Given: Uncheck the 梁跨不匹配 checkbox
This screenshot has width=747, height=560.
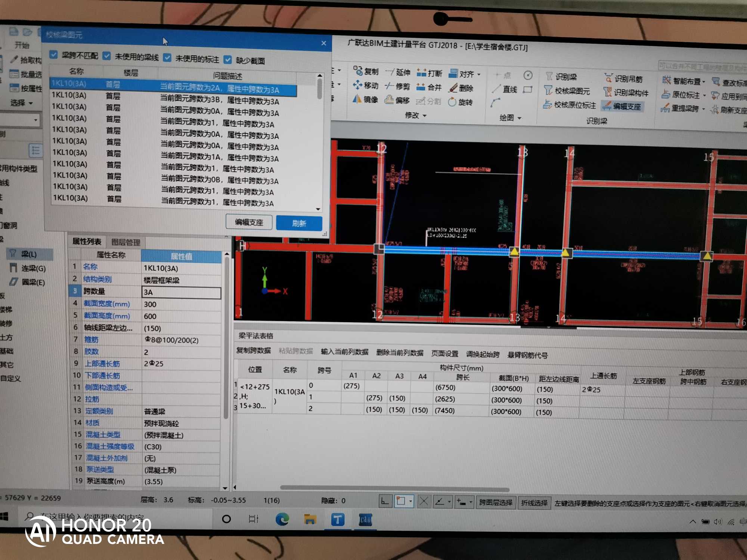Looking at the screenshot, I should [x=54, y=55].
